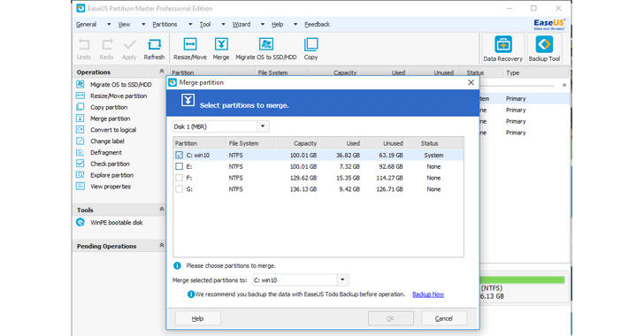644x336 pixels.
Task: Click the Apply checkmark icon
Action: click(129, 44)
